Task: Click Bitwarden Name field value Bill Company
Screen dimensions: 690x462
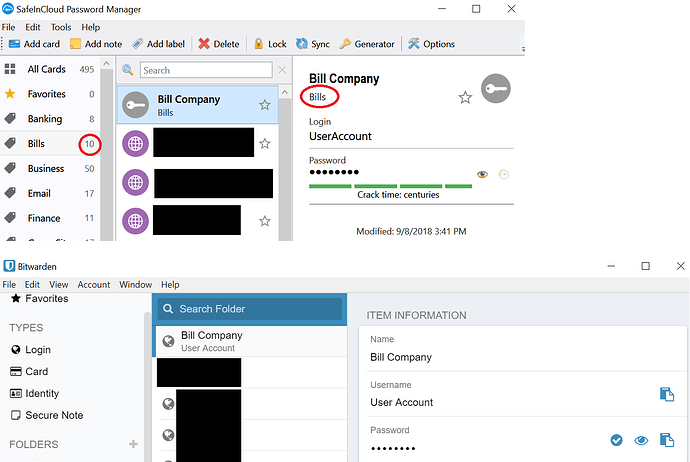Action: click(401, 357)
